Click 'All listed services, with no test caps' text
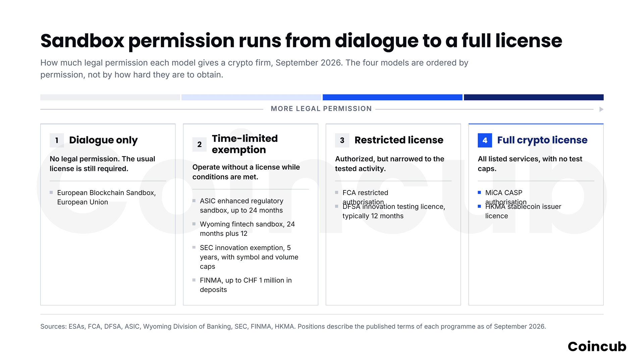 [x=530, y=164]
